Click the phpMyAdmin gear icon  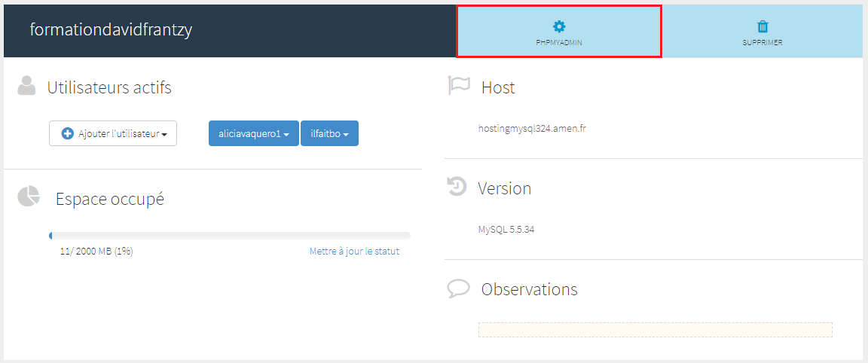559,26
